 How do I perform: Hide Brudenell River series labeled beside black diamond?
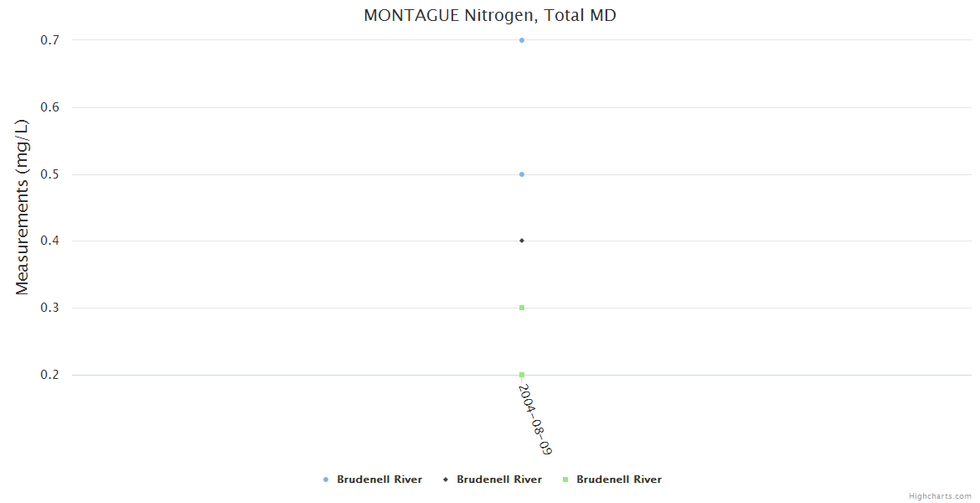click(x=499, y=480)
